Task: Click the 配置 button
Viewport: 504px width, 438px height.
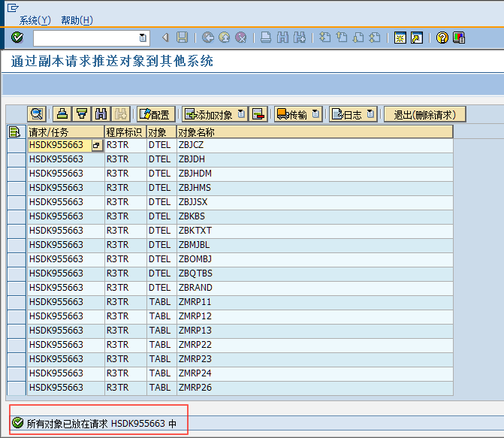Action: (x=156, y=114)
